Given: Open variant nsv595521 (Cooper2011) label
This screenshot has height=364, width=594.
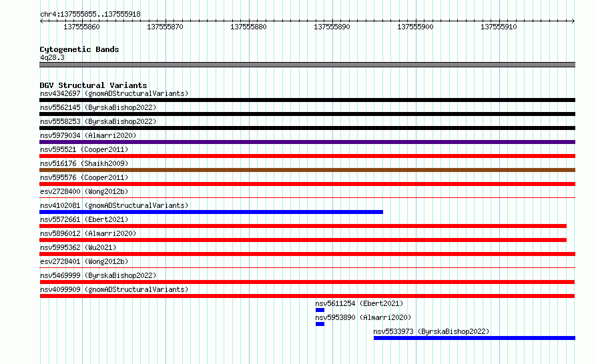Looking at the screenshot, I should pos(84,149).
